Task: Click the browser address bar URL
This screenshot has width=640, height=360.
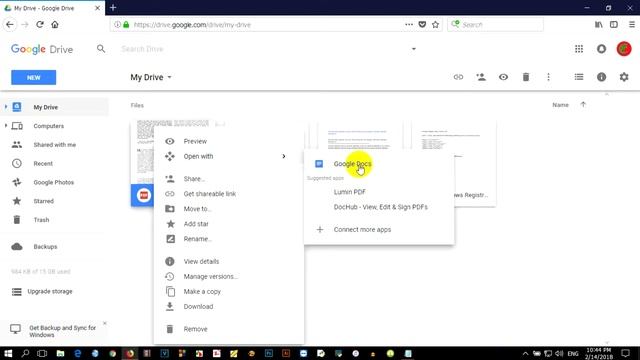Action: coord(192,25)
